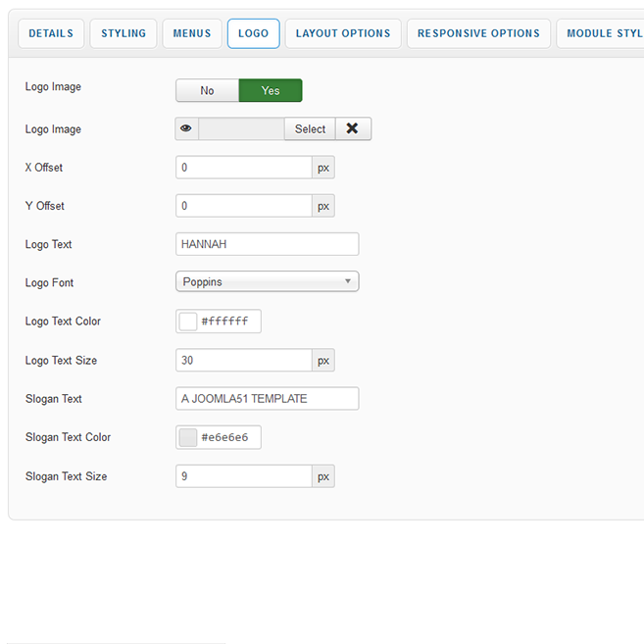Clear the logo image with the X icon
Screen dimensions: 644x644
click(353, 129)
